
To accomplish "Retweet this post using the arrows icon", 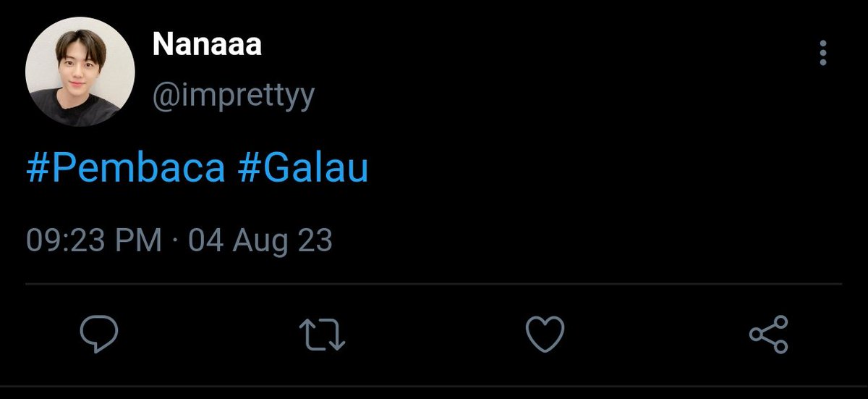I will click(323, 335).
